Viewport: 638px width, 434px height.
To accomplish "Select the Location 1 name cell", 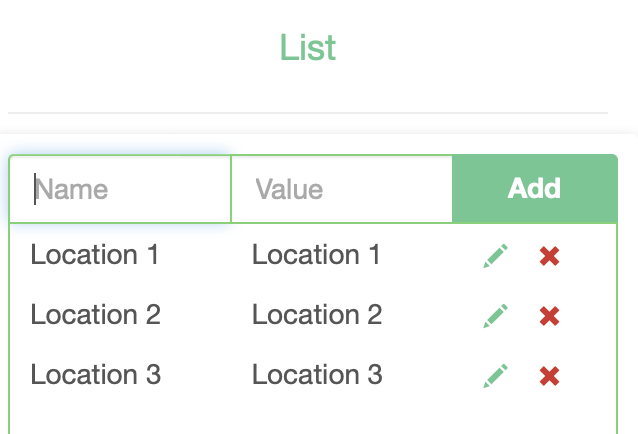I will (x=95, y=255).
